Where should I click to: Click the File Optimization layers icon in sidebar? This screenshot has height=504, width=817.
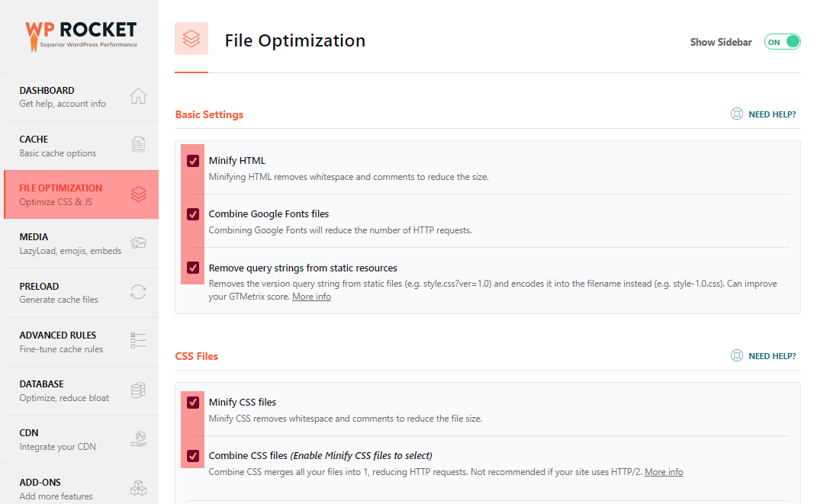(139, 194)
